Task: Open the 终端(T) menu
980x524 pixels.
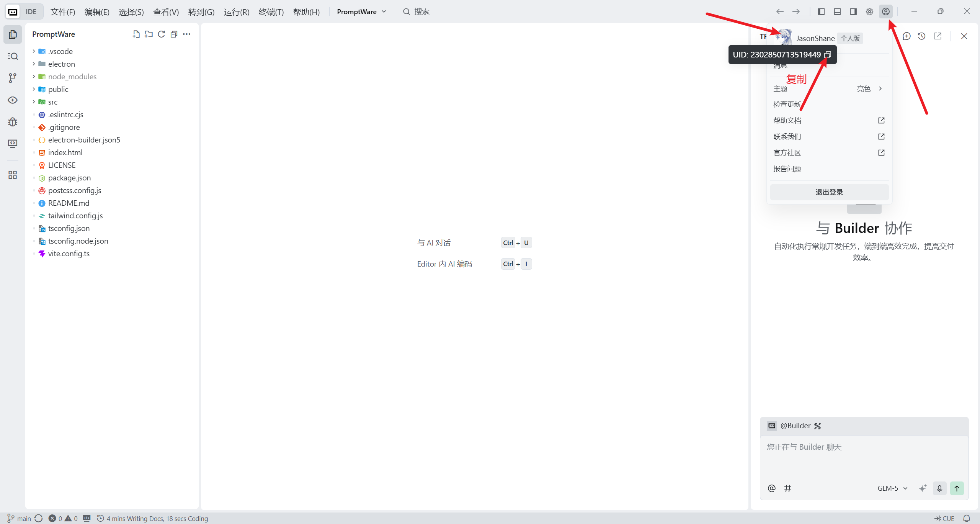Action: tap(271, 12)
